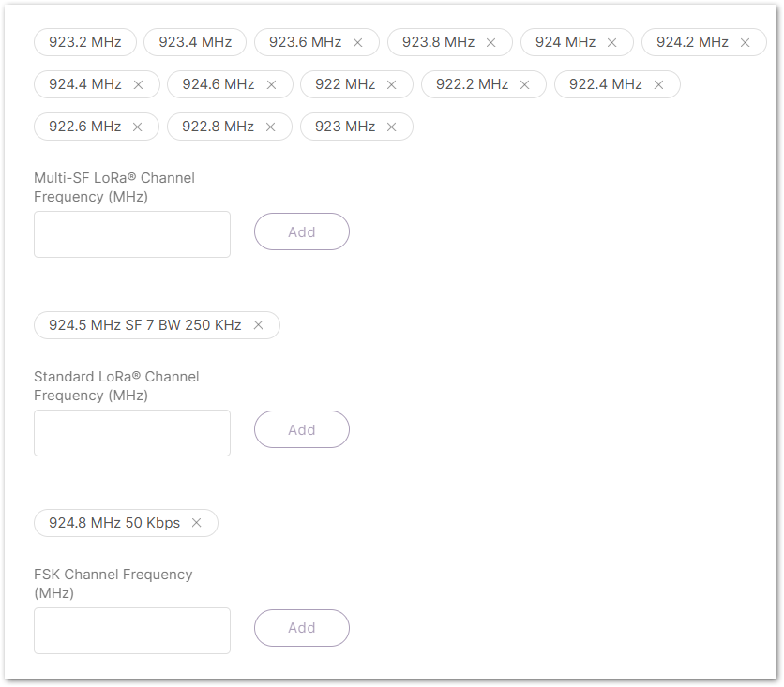Image resolution: width=784 pixels, height=687 pixels.
Task: Click the X on 922 MHz chip
Action: (x=391, y=84)
